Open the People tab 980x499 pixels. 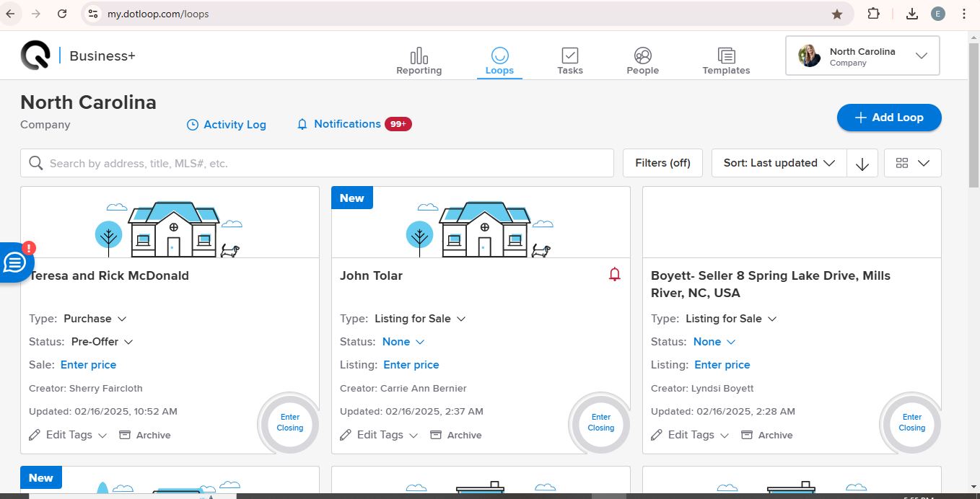click(x=642, y=61)
